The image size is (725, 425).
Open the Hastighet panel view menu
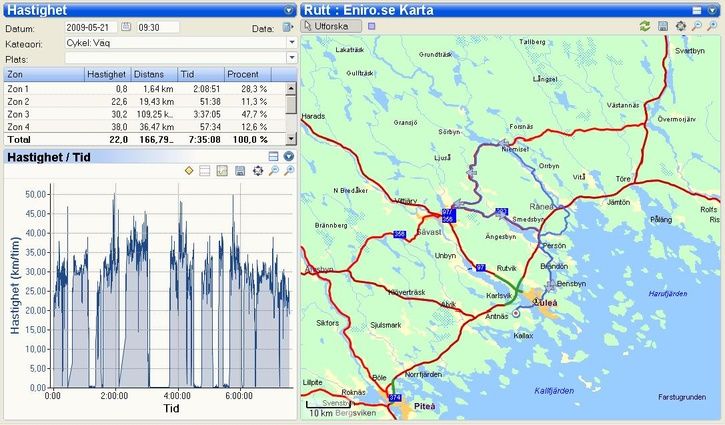[x=289, y=9]
